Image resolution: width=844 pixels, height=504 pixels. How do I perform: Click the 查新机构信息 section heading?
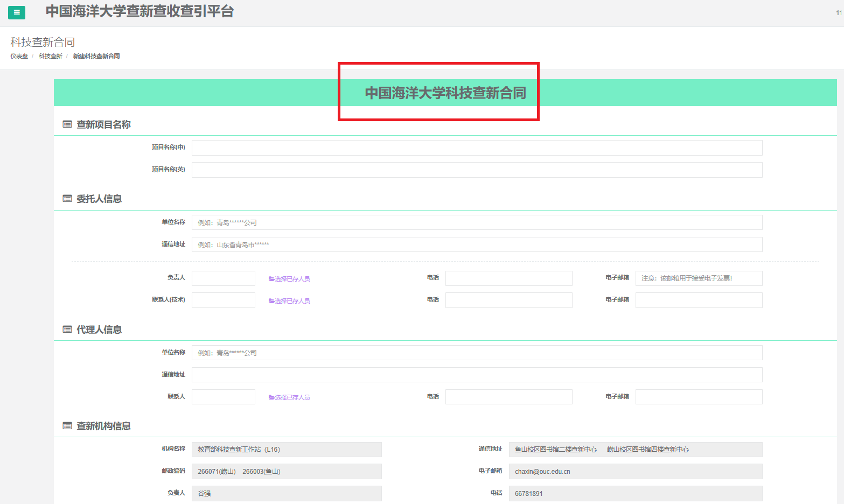tap(103, 426)
